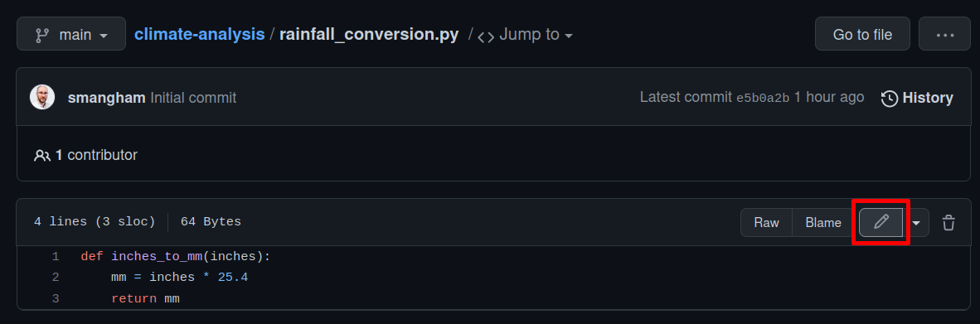Click line number 1 of the file
Viewport: 980px width, 324px height.
pos(56,257)
